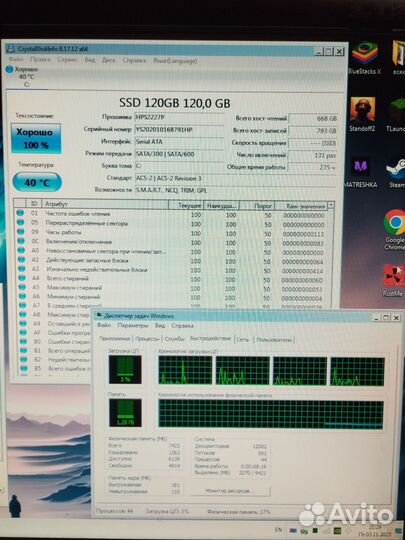
Task: Open CrystalDiskInfo Сервис menu
Action: (67, 60)
